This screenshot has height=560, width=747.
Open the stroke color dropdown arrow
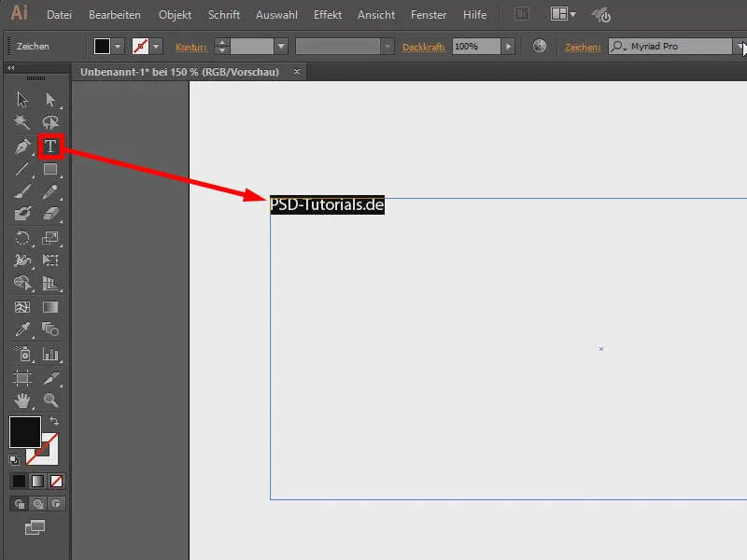coord(156,47)
